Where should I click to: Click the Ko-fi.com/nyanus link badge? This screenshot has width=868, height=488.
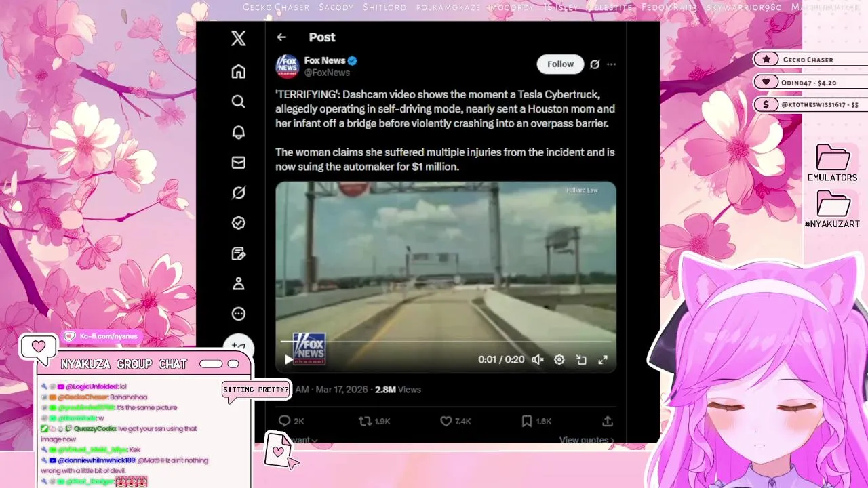[102, 336]
